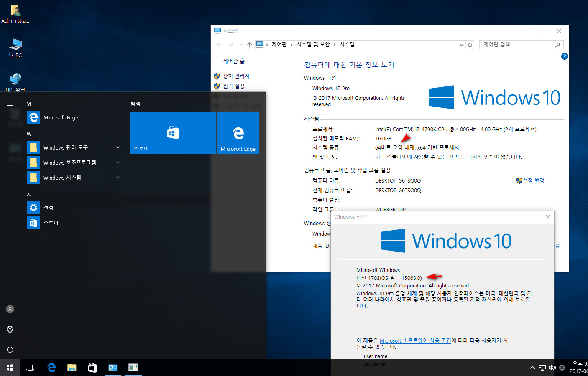The width and height of the screenshot is (588, 376).
Task: Click the Windows Start button
Action: coord(10,368)
